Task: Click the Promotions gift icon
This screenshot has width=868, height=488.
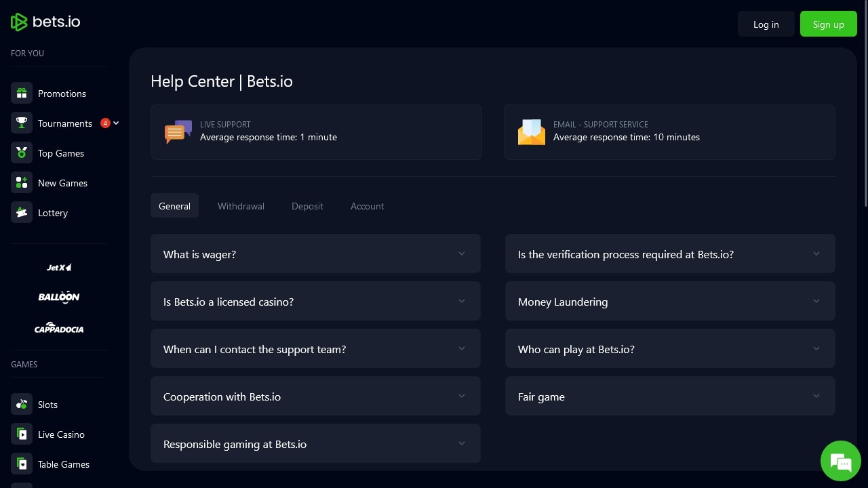Action: coord(22,94)
